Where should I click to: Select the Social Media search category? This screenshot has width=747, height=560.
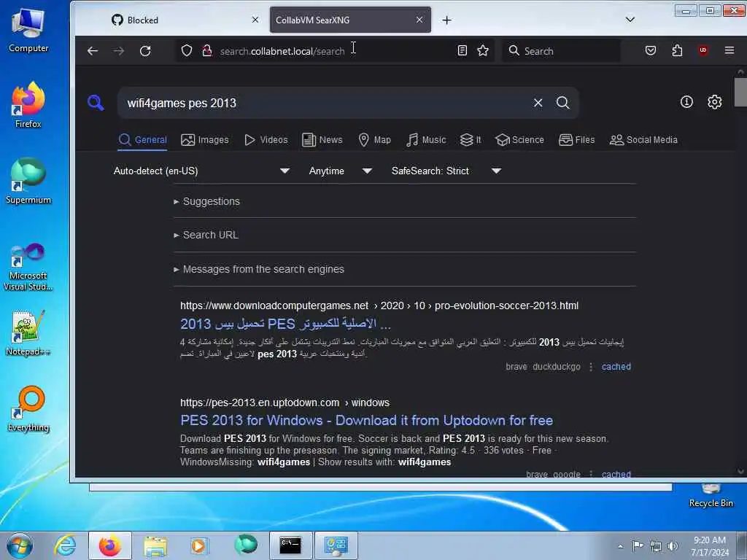pyautogui.click(x=643, y=139)
